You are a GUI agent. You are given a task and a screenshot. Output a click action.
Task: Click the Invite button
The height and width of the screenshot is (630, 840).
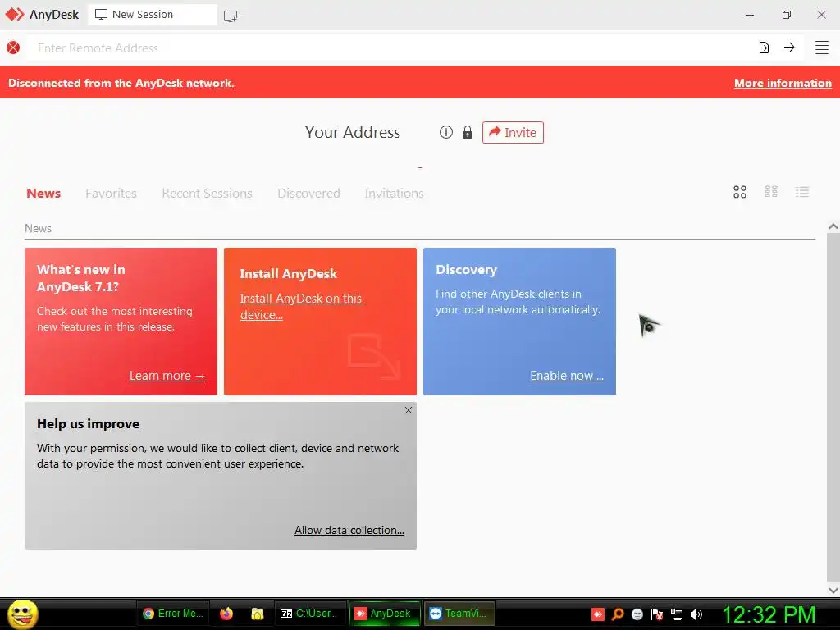(x=513, y=132)
